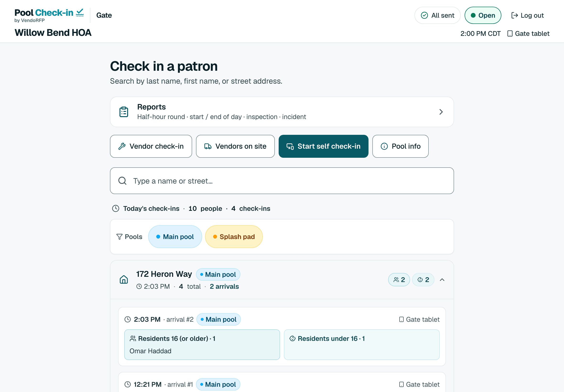The image size is (564, 392).
Task: Click the Omar Haddad name
Action: point(150,351)
